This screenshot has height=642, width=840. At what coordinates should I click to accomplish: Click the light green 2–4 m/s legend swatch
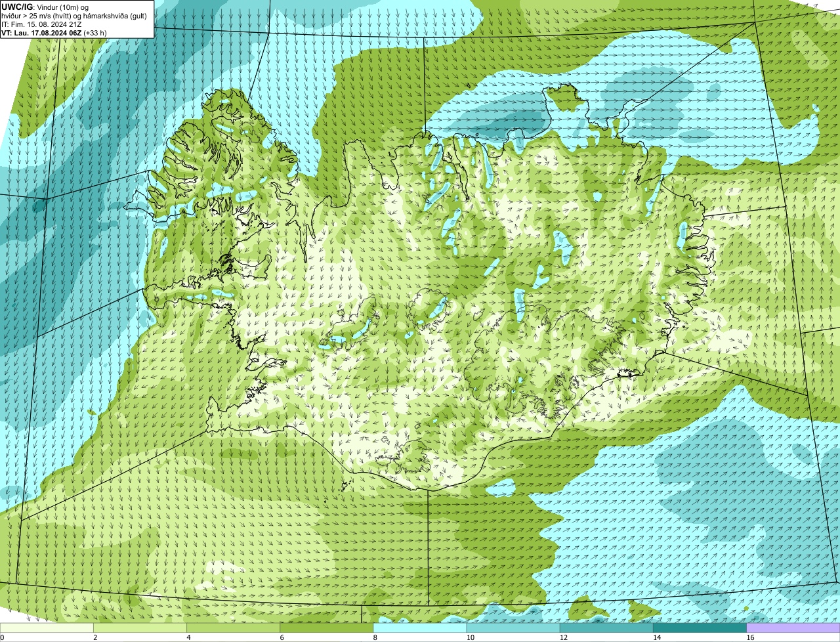pyautogui.click(x=140, y=628)
